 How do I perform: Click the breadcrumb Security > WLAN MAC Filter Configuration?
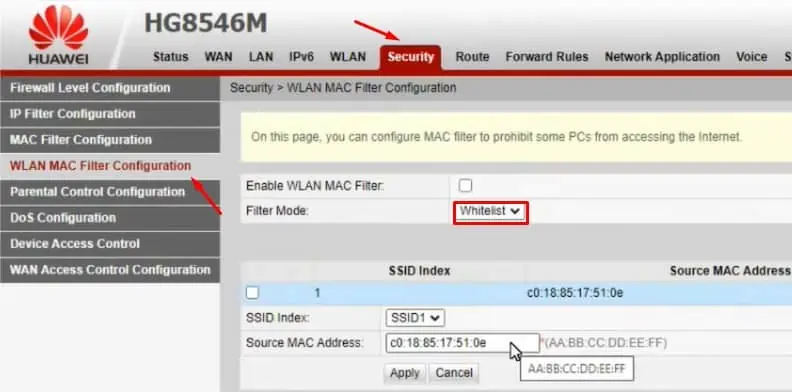tap(343, 88)
